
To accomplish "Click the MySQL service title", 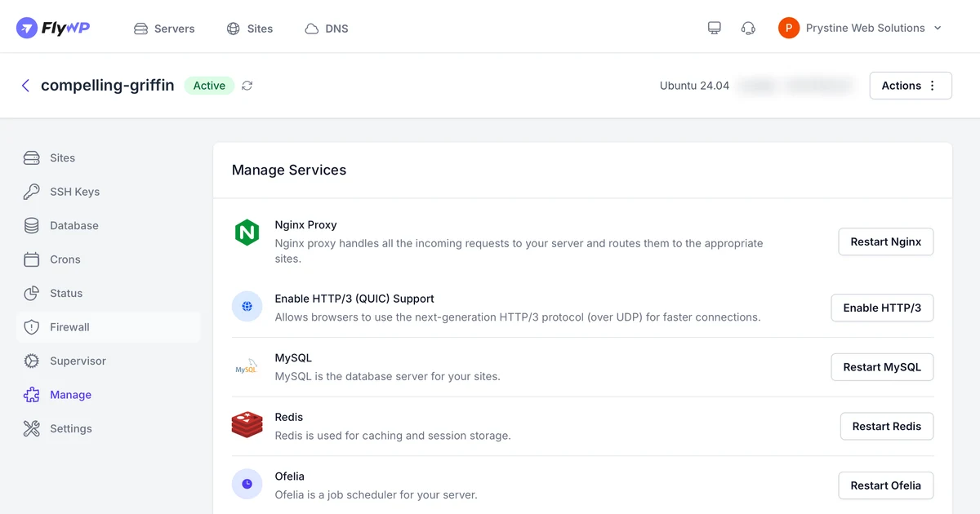I will coord(293,358).
